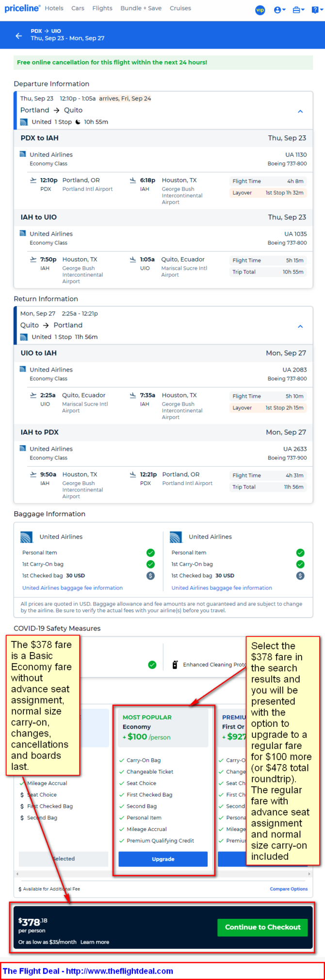
Task: Collapse the Quito to Portland return details
Action: point(300,326)
